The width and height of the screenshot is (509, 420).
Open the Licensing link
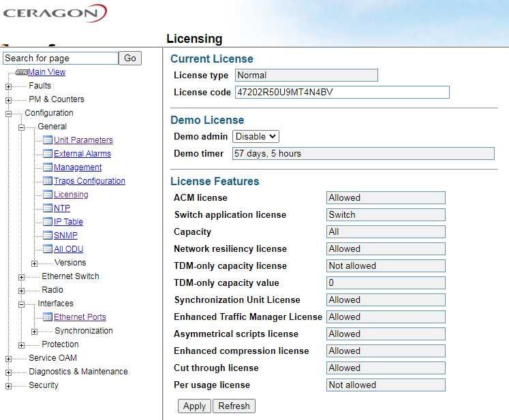[x=71, y=195]
